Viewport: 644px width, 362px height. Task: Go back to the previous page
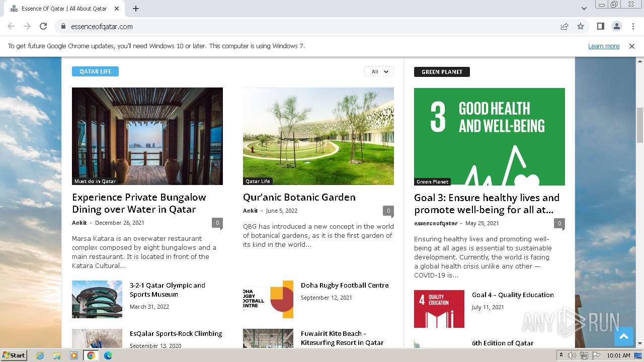(11, 26)
